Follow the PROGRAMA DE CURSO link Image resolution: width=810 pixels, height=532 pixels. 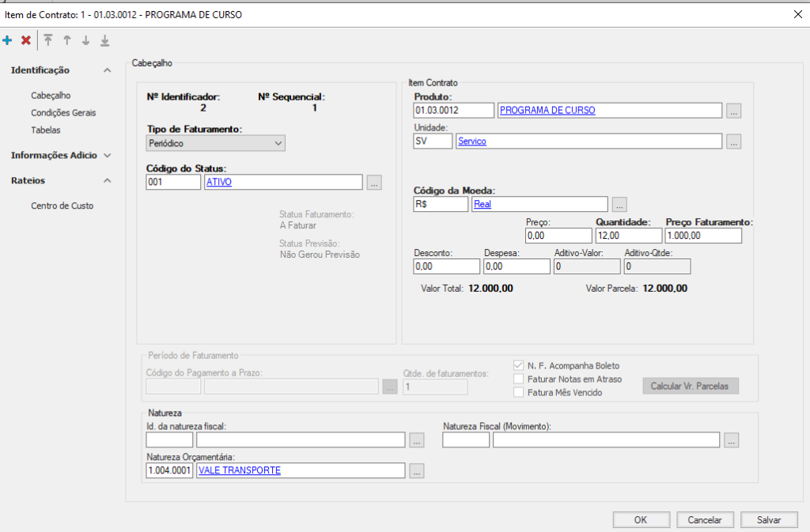click(547, 111)
